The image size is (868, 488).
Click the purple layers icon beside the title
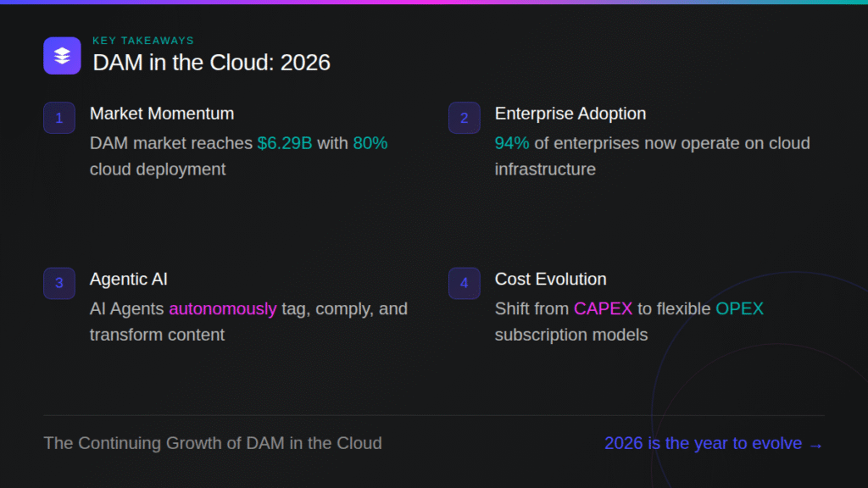[62, 55]
